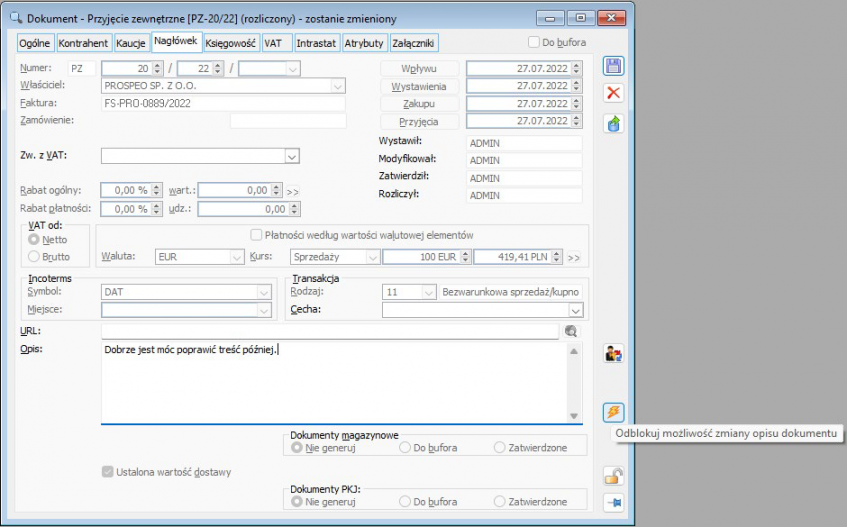Select Zatwierdzone under Dokumenty magazynowe
Viewport: 847px width, 527px height.
(500, 448)
